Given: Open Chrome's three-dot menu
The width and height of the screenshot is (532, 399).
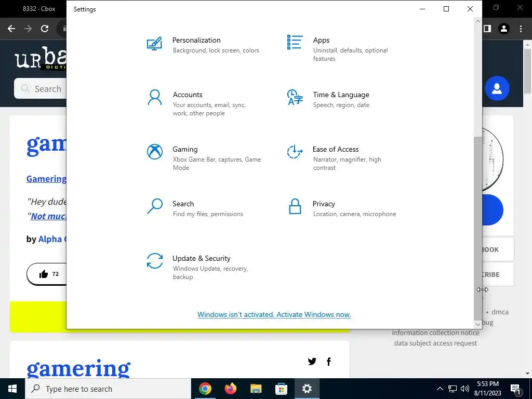Looking at the screenshot, I should [521, 29].
